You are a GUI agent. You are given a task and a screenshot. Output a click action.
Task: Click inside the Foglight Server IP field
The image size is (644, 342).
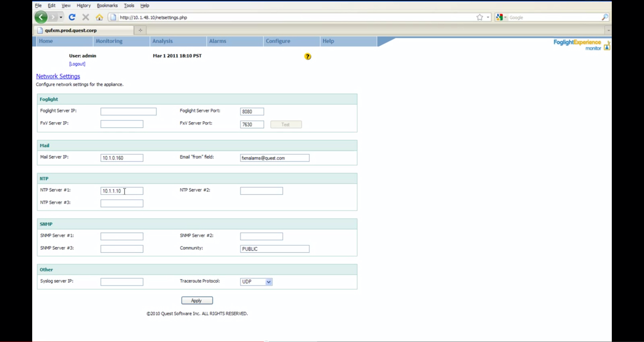coord(128,111)
